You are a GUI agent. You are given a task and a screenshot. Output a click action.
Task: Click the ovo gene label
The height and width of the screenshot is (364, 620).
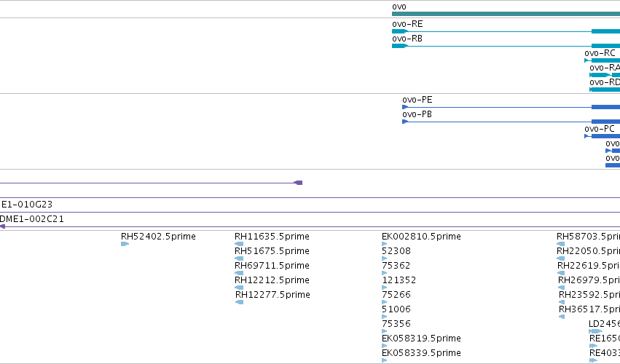tap(399, 7)
